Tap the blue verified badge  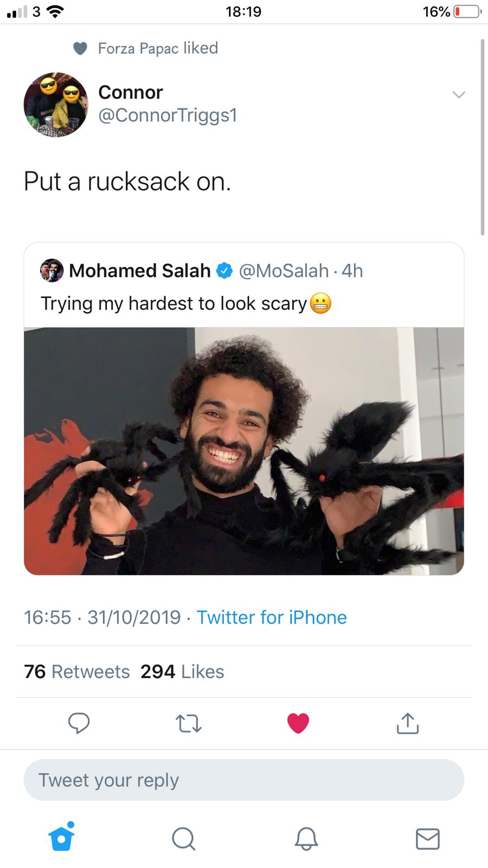(x=224, y=270)
